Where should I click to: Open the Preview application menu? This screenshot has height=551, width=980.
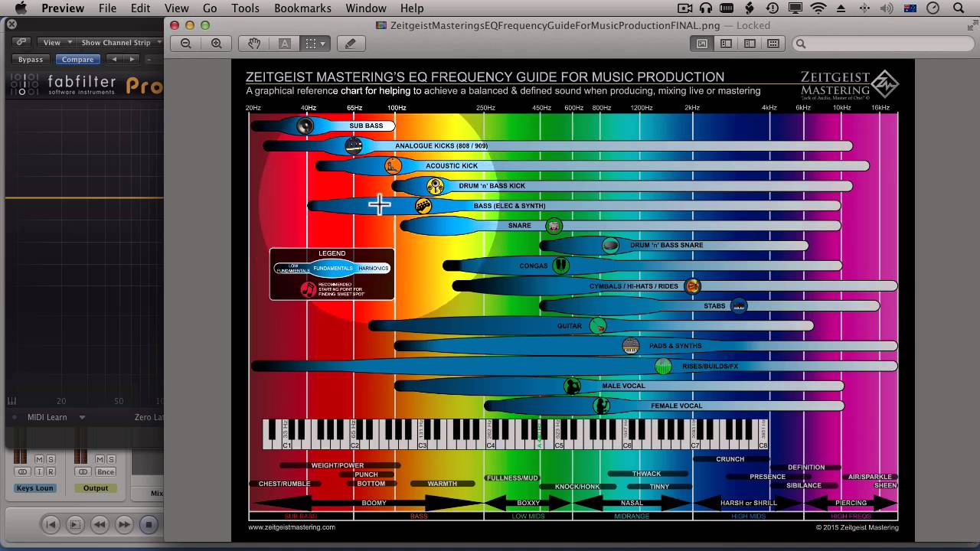click(63, 8)
